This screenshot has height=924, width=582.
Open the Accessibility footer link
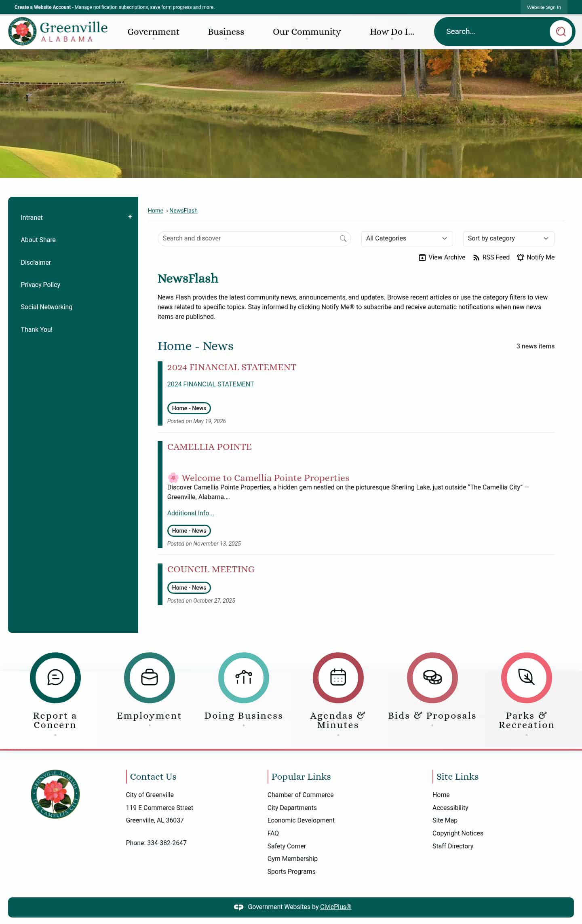pyautogui.click(x=450, y=808)
